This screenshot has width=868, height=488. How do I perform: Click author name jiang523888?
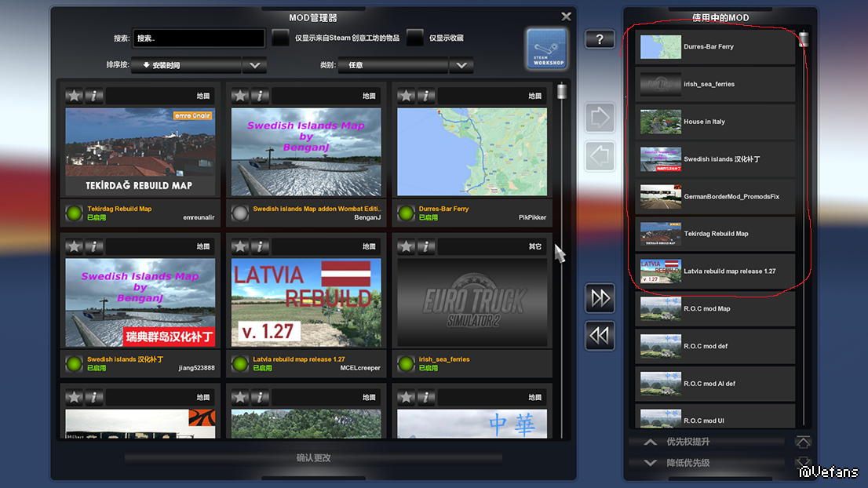[196, 368]
